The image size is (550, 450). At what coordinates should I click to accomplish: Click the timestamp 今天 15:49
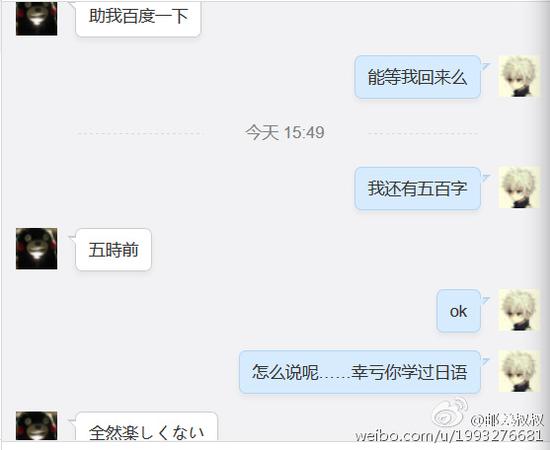[x=284, y=133]
